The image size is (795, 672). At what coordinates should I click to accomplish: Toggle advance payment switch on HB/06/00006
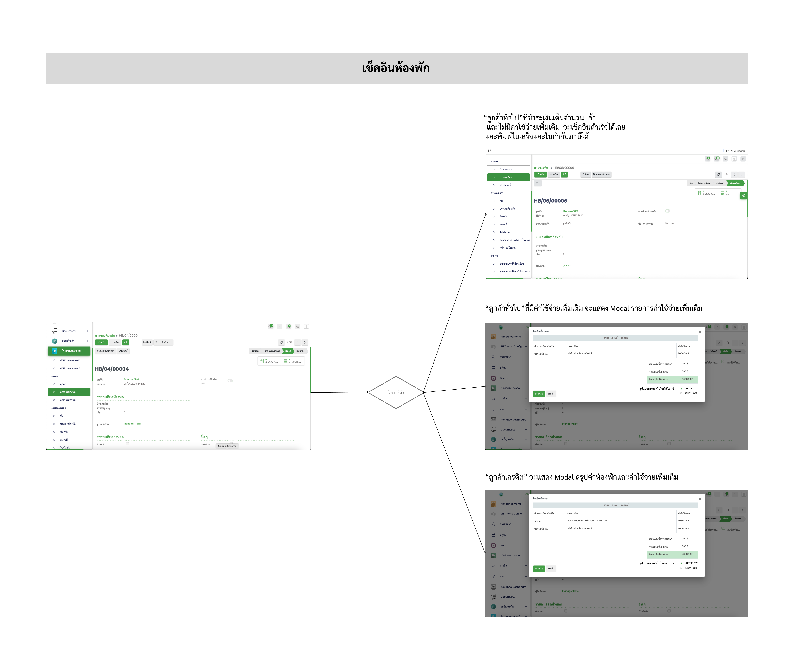(x=667, y=211)
